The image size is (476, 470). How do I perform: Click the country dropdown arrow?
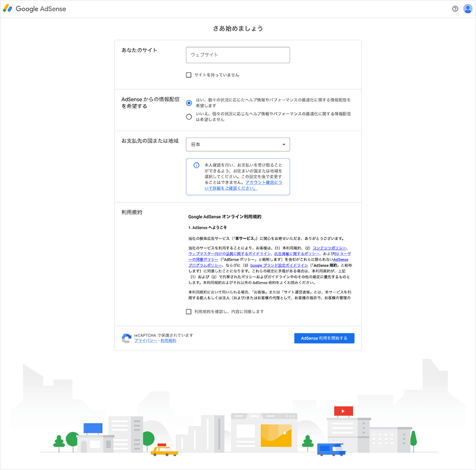coord(283,144)
